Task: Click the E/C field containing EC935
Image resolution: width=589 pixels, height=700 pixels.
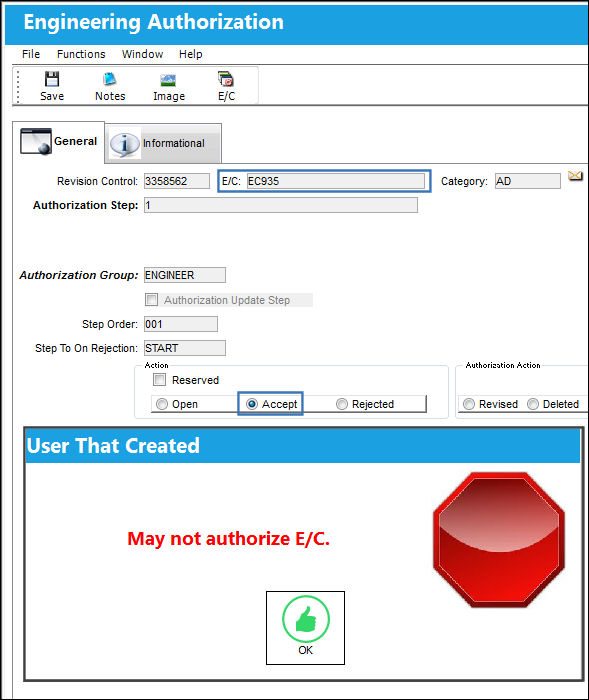Action: point(336,181)
